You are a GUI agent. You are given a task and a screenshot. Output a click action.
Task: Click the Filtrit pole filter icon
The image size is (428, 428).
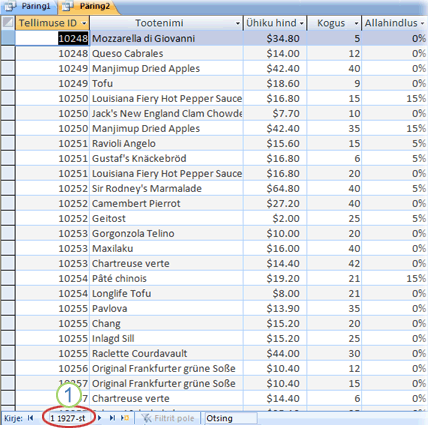[x=146, y=418]
